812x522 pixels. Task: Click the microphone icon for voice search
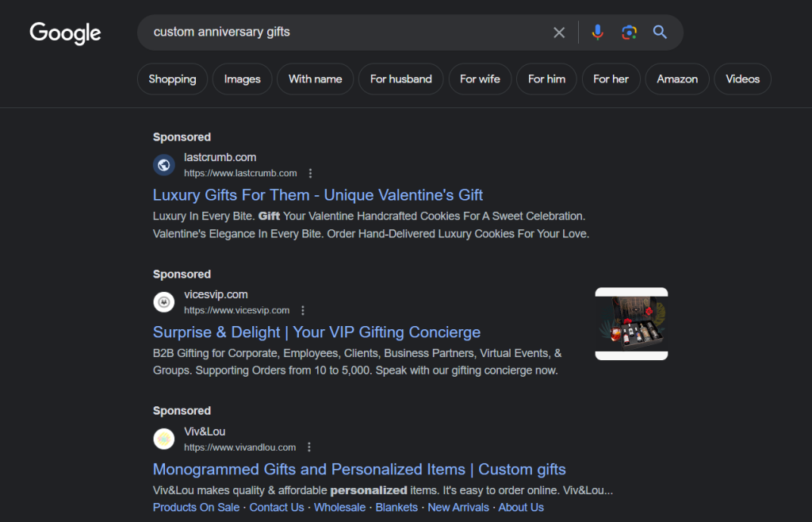click(597, 32)
